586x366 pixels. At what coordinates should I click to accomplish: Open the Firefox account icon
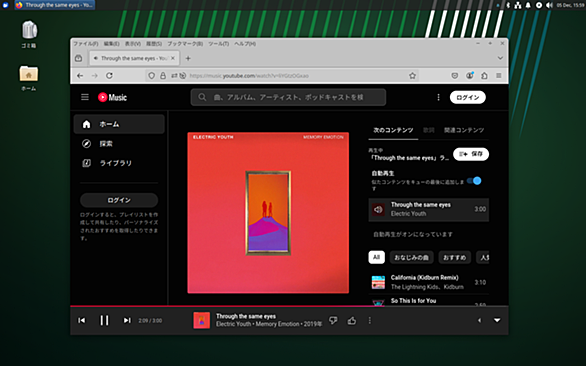[469, 76]
